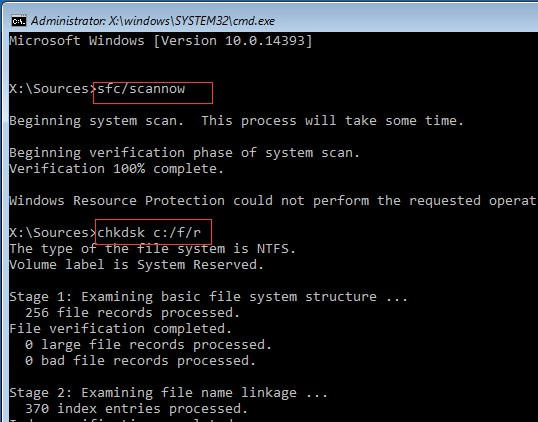Click the Stage 2 file name linkage line
Image resolution: width=538 pixels, height=422 pixels.
(x=168, y=393)
